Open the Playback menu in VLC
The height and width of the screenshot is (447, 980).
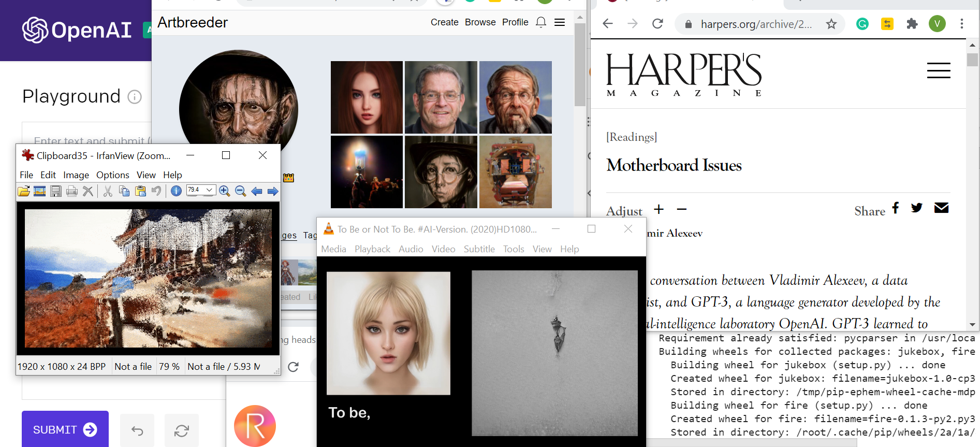click(x=372, y=249)
